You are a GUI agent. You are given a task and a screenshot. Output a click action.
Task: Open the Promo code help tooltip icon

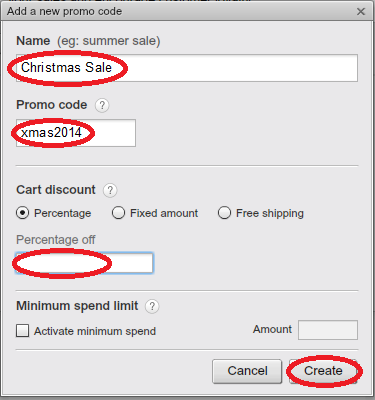click(x=102, y=105)
